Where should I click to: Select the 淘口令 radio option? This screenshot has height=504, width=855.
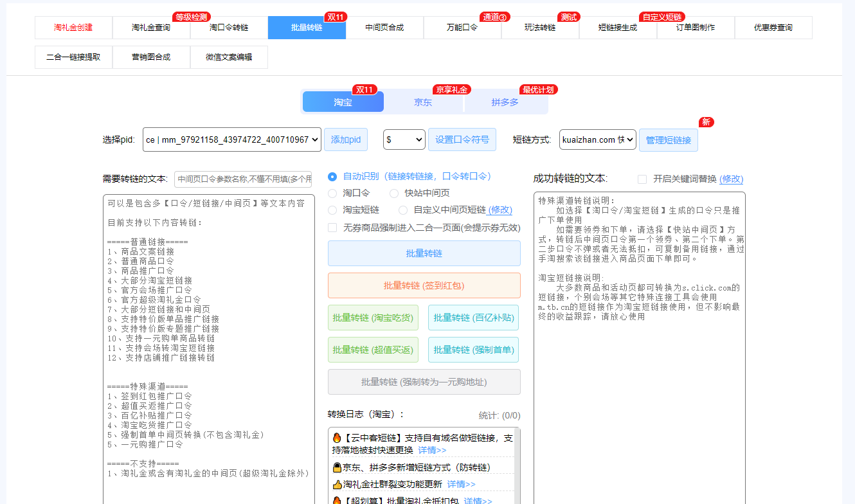coord(332,193)
